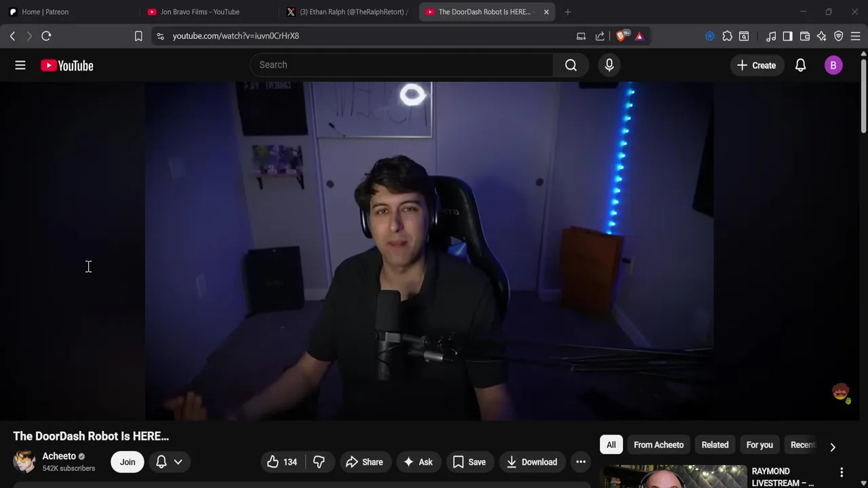Click the Create button
The height and width of the screenshot is (488, 868).
(756, 65)
